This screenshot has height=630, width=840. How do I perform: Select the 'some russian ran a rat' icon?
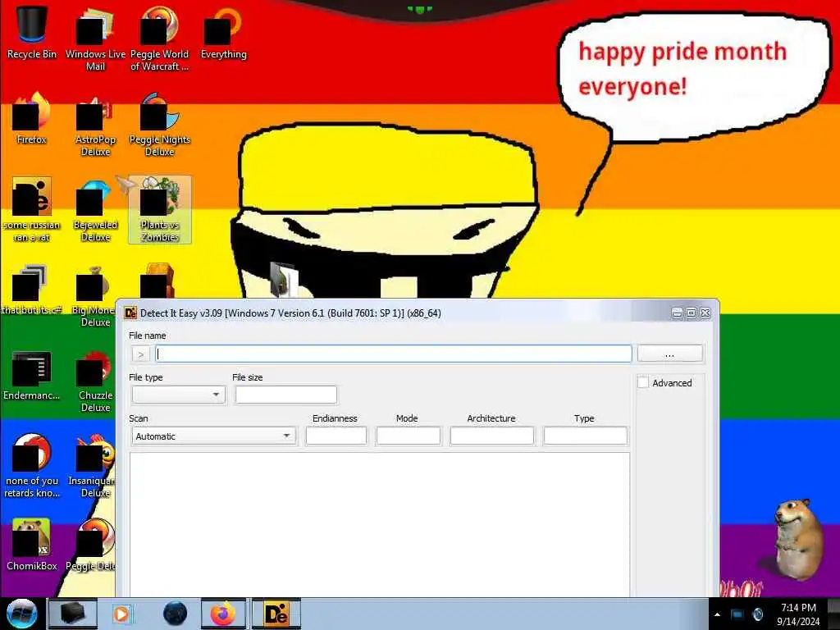[x=32, y=209]
